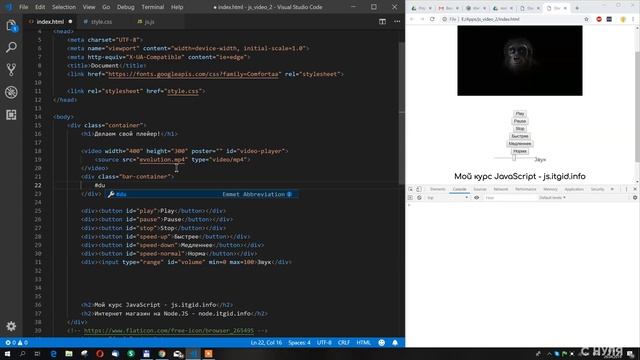Viewport: 640px width, 360px height.
Task: Open the Opera browser from the taskbar
Action: pos(100,354)
